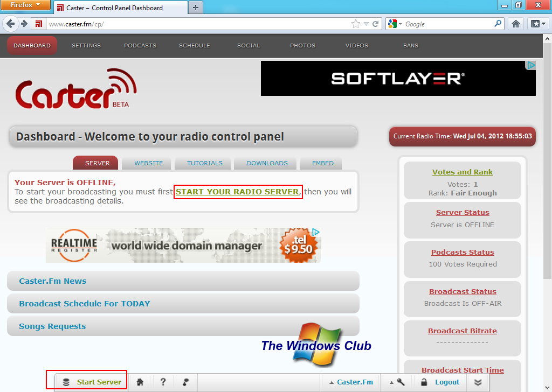This screenshot has height=392, width=552.
Task: Open the Caster.Fm popup menu
Action: pos(351,382)
